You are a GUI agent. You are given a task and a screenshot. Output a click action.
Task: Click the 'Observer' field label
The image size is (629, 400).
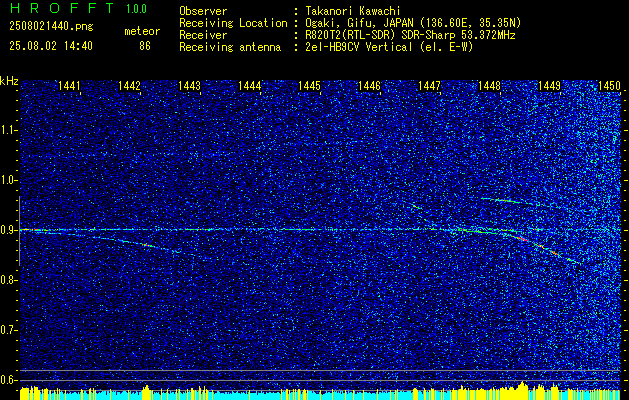(x=203, y=11)
